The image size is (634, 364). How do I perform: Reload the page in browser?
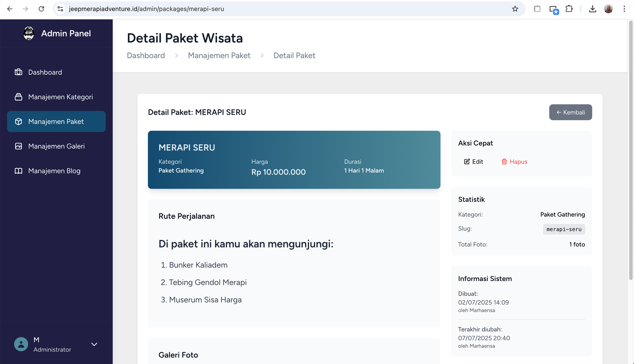[x=41, y=9]
